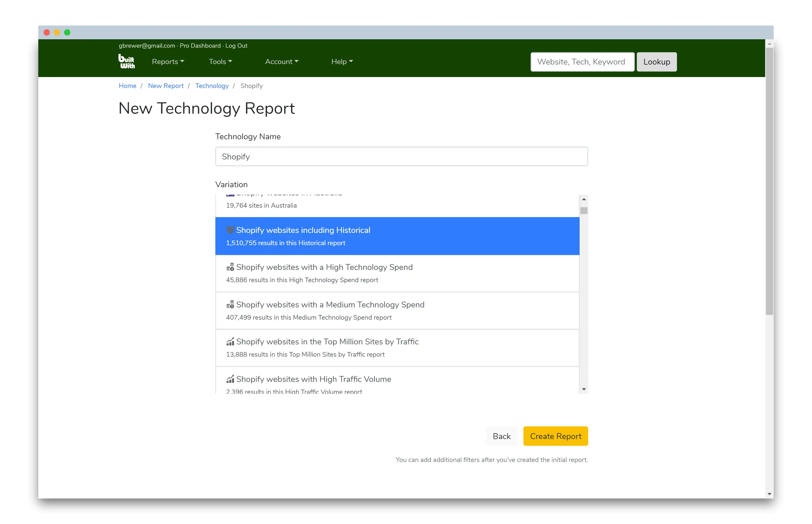Click the chart icon beside High Traffic Volume
This screenshot has height=524, width=812.
point(230,379)
